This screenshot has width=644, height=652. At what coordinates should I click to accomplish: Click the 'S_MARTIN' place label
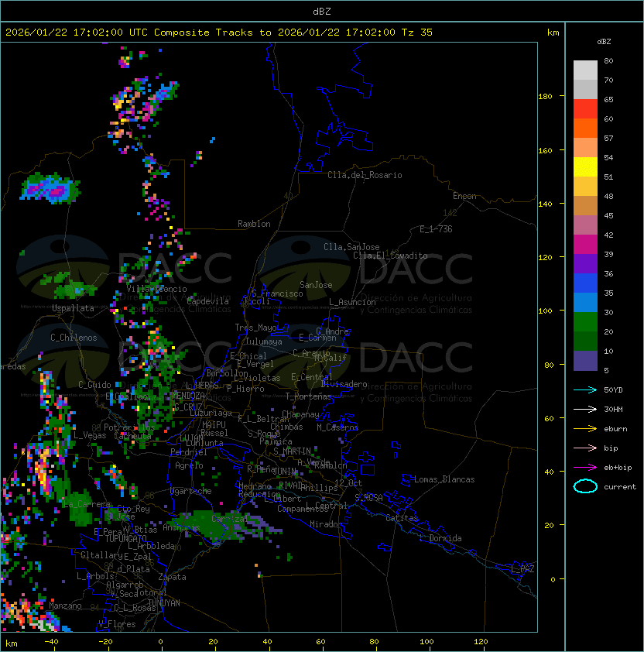292,451
